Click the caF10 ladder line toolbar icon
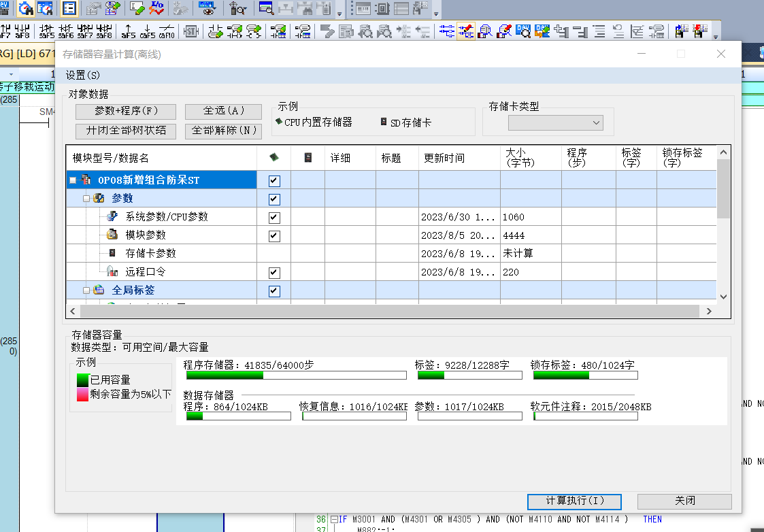764x532 pixels. 167,31
